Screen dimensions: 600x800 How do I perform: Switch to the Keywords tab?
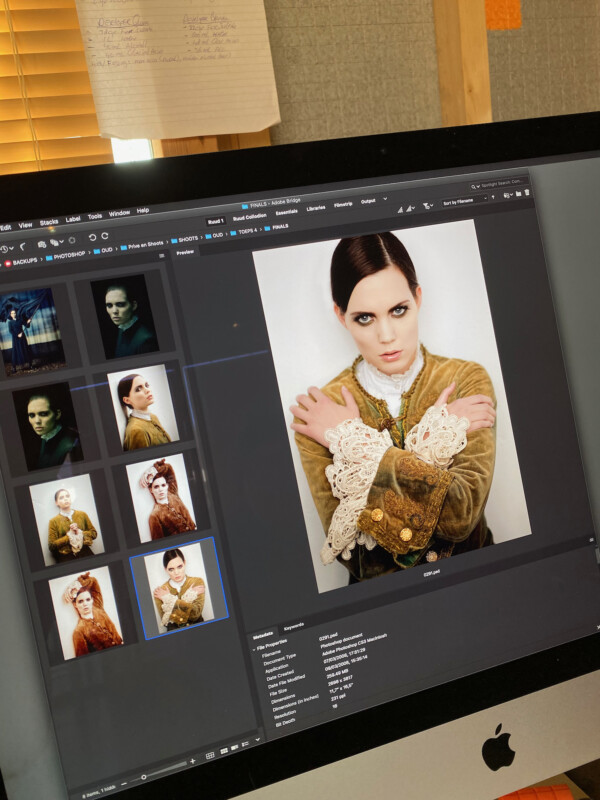coord(293,626)
